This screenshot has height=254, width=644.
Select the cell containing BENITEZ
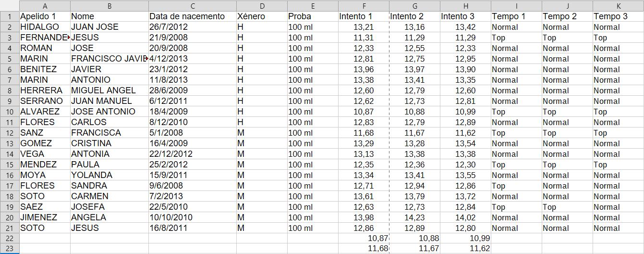45,69
